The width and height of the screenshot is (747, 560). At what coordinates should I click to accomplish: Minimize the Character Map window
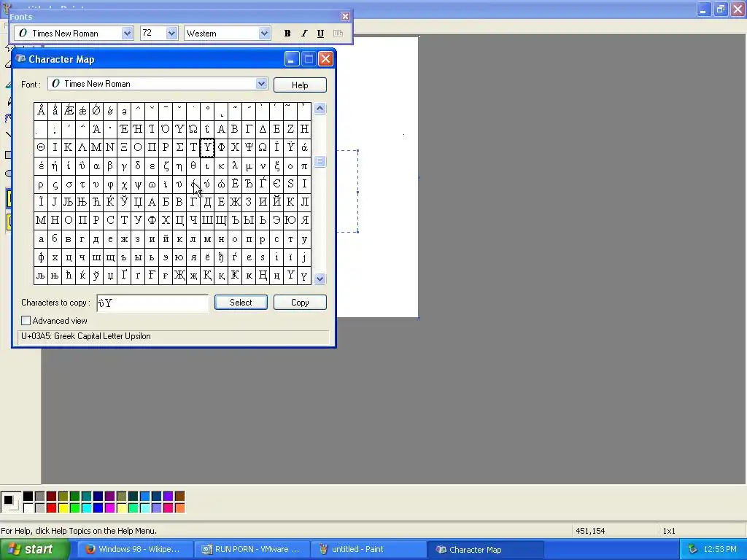(x=292, y=59)
